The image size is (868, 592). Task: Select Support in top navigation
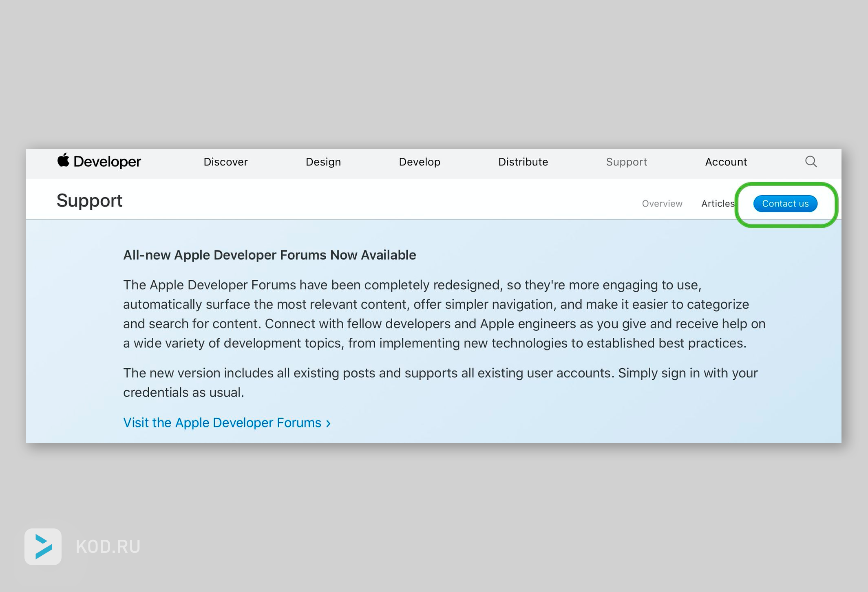[627, 162]
